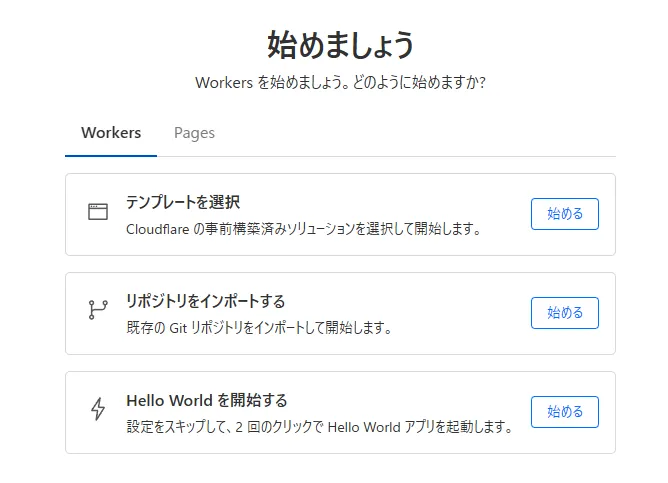Click the browser window template icon
Screen dimensions: 668x483
click(x=97, y=212)
